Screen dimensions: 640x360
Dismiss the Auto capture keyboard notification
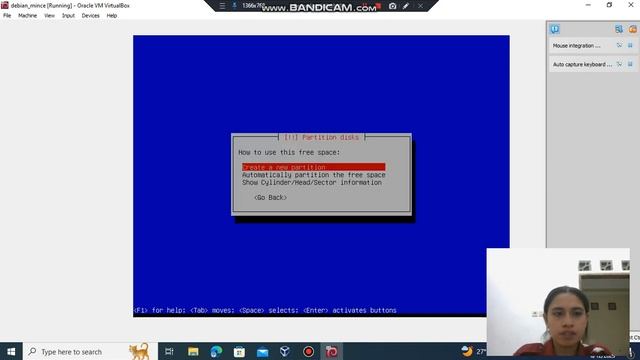[630, 64]
